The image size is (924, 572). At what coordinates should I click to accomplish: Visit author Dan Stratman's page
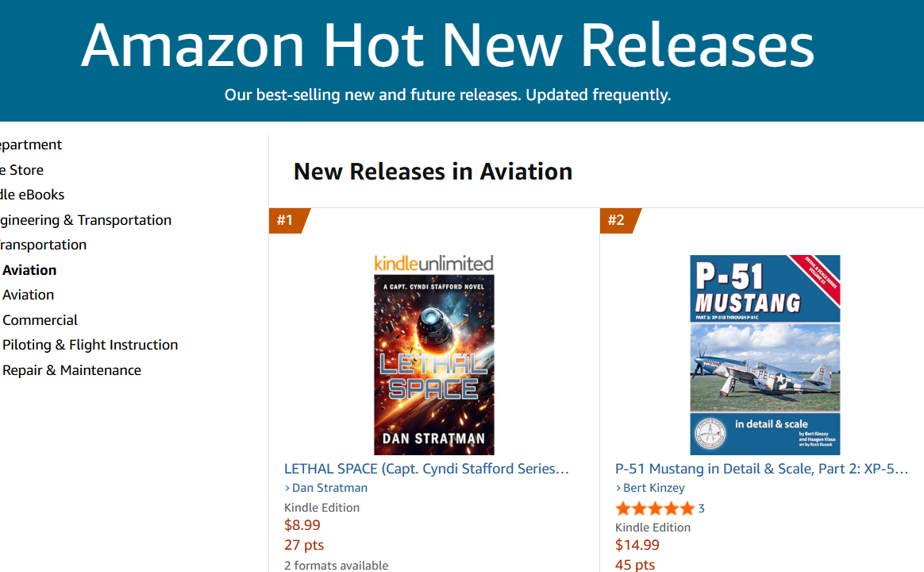pyautogui.click(x=330, y=488)
